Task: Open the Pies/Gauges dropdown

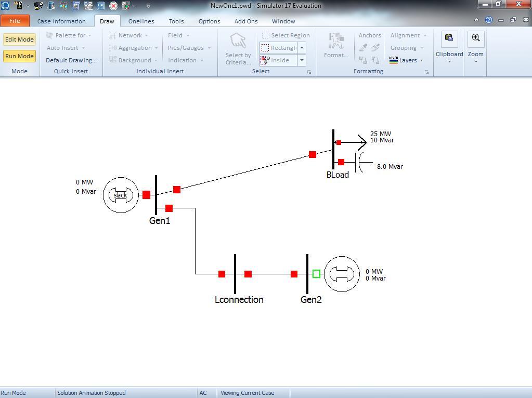Action: 189,48
